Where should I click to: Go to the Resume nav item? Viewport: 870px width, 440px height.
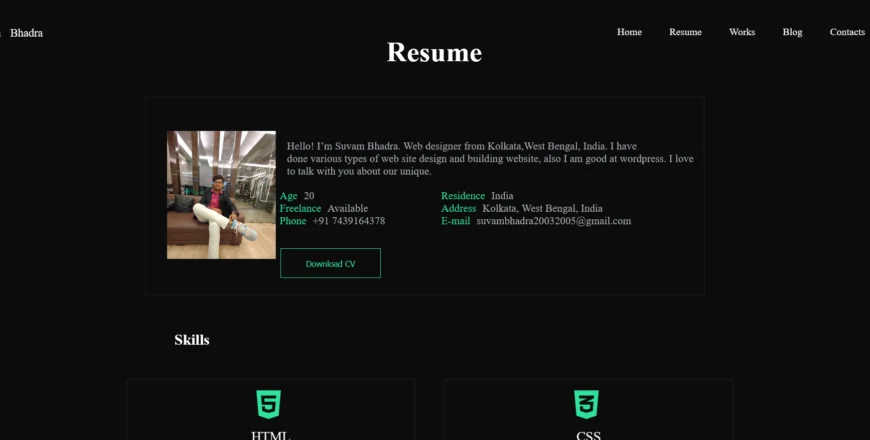[685, 32]
